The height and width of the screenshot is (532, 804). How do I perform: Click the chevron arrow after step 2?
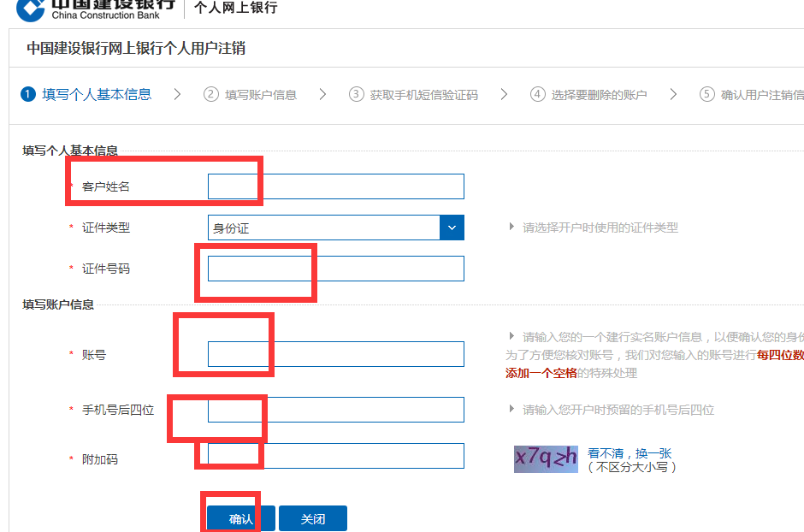pos(322,94)
